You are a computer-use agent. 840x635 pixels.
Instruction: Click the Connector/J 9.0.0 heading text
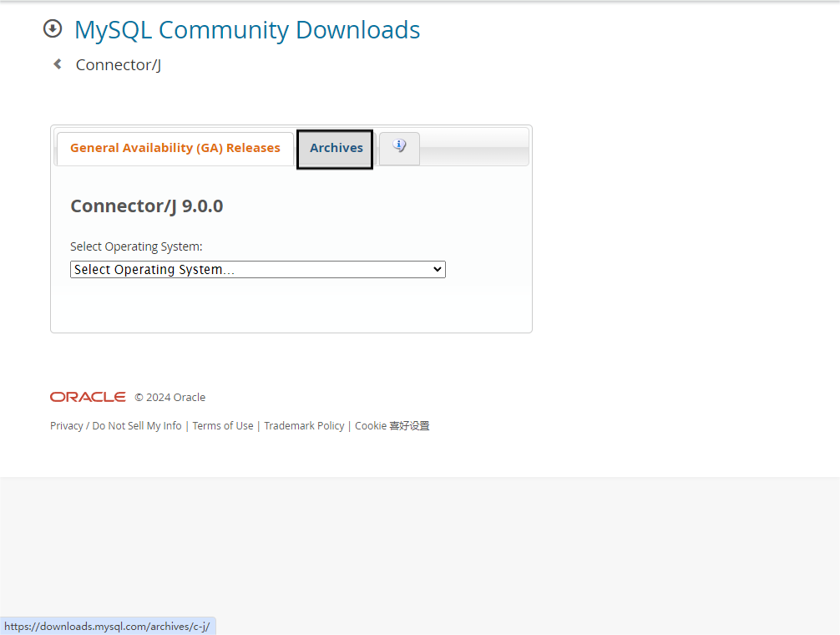[147, 206]
